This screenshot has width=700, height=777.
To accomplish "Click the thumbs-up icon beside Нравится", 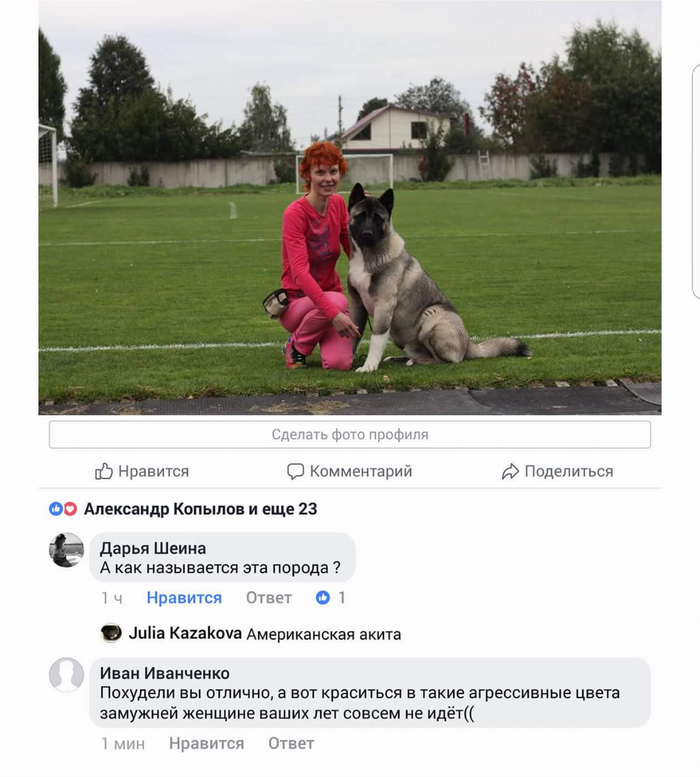I will pyautogui.click(x=104, y=471).
